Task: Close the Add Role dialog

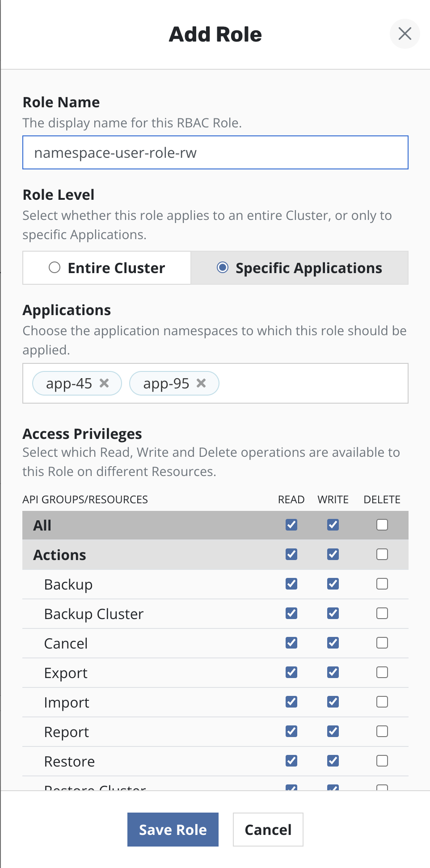Action: pyautogui.click(x=405, y=34)
